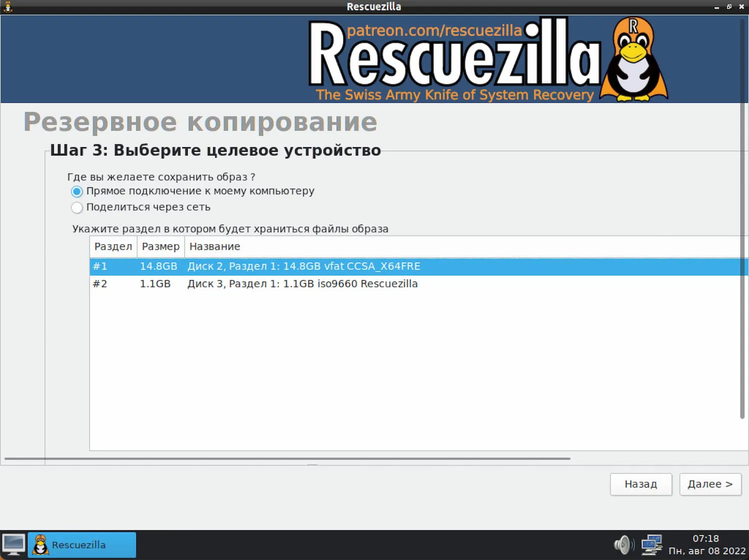Open the network connections tray icon
The width and height of the screenshot is (749, 560).
652,545
